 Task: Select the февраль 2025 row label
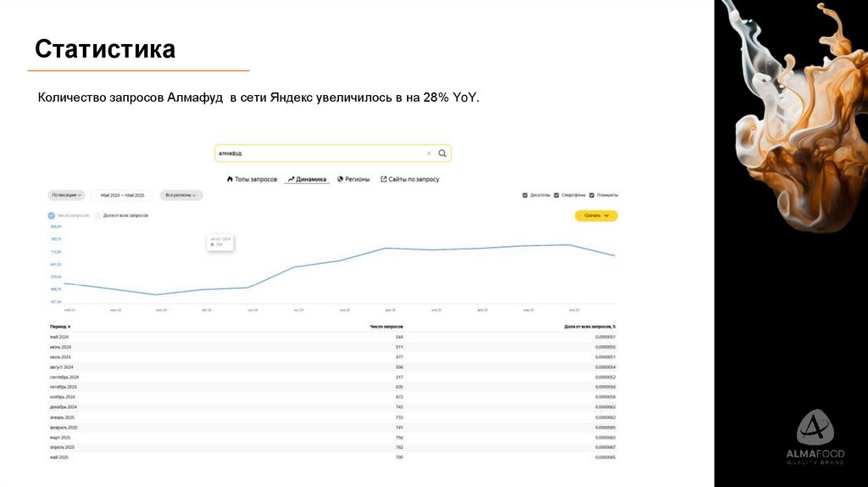[64, 428]
